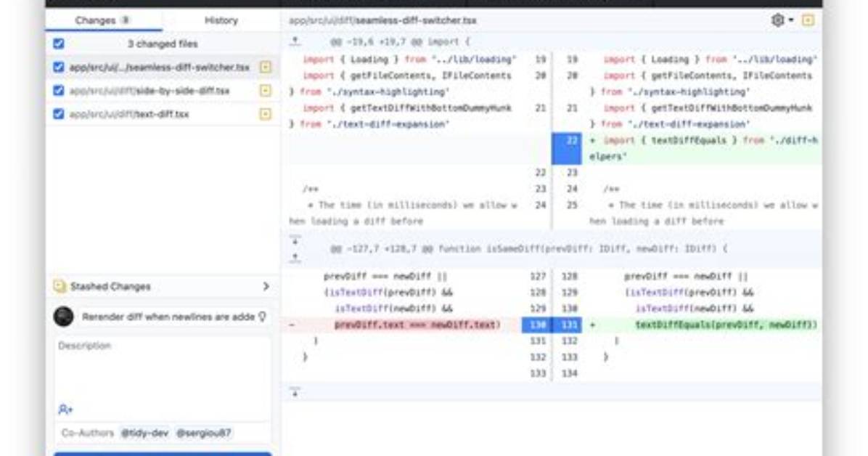Expand diff down at the bottom of file
Screen dimensions: 868x456
pos(295,391)
